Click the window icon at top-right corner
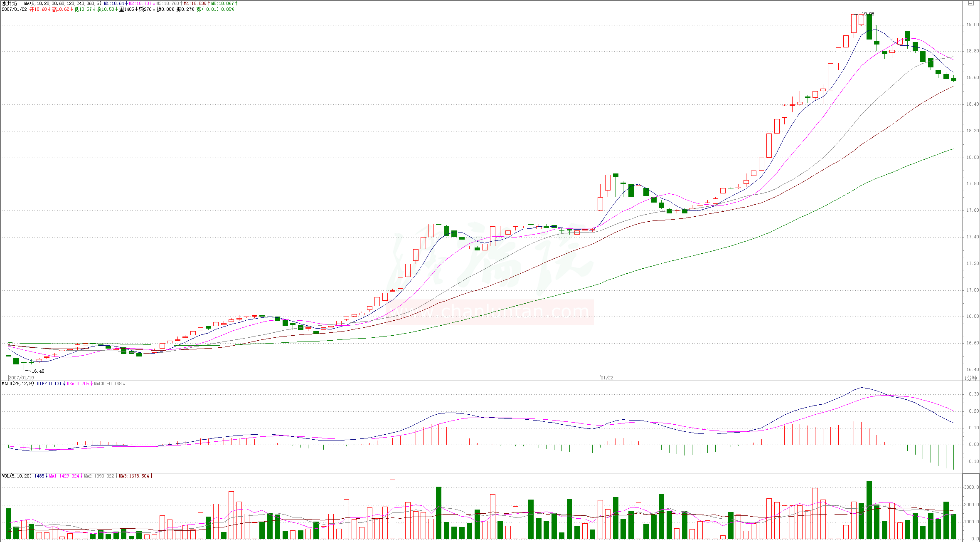Screen dimensions: 980x542 (971, 3)
